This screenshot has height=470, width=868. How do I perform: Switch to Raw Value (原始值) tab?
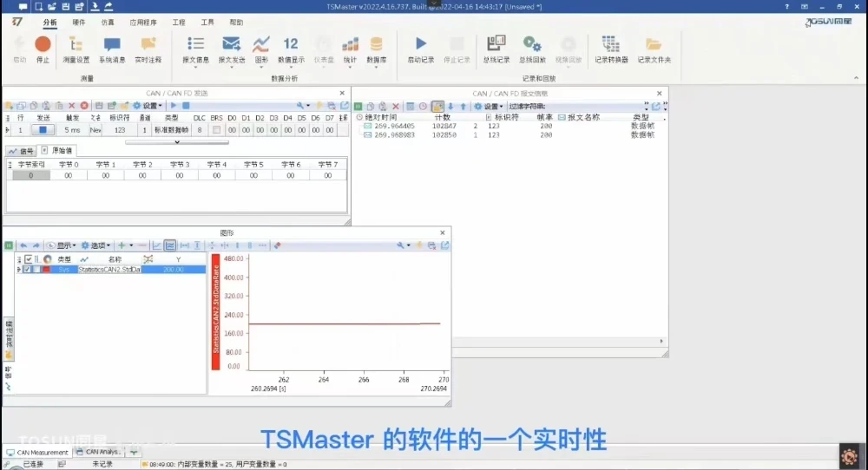click(56, 150)
